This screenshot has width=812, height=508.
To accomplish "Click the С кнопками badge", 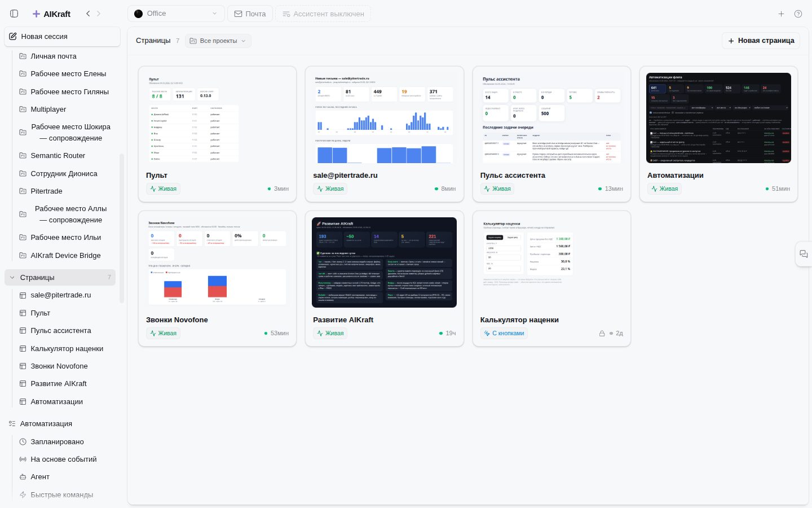I will click(504, 334).
